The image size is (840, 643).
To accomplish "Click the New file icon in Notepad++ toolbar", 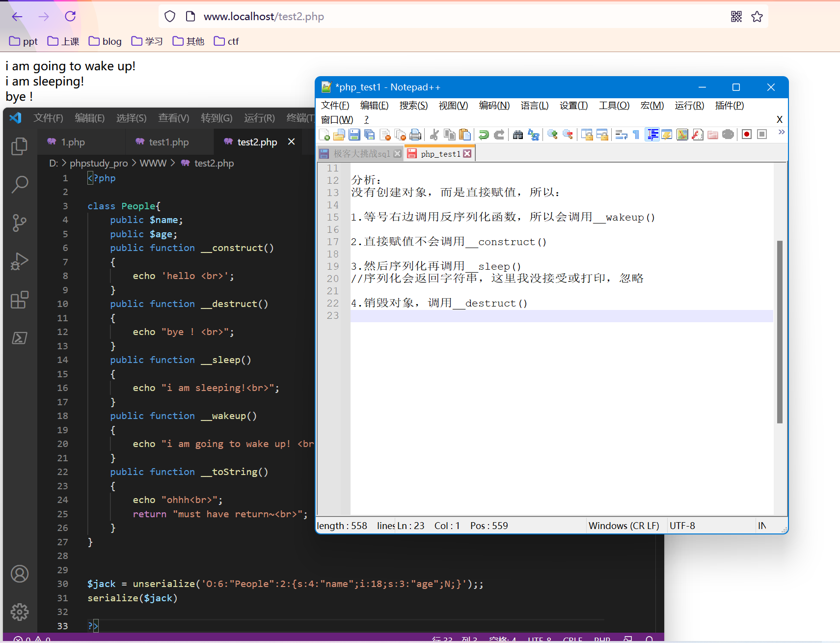I will [324, 135].
